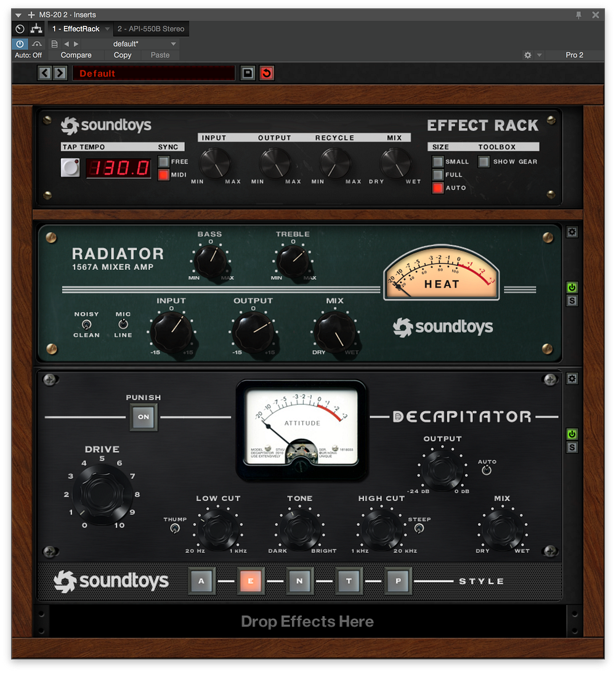
Task: Flip the MIC/LINE switch on Radiator
Action: click(x=123, y=324)
